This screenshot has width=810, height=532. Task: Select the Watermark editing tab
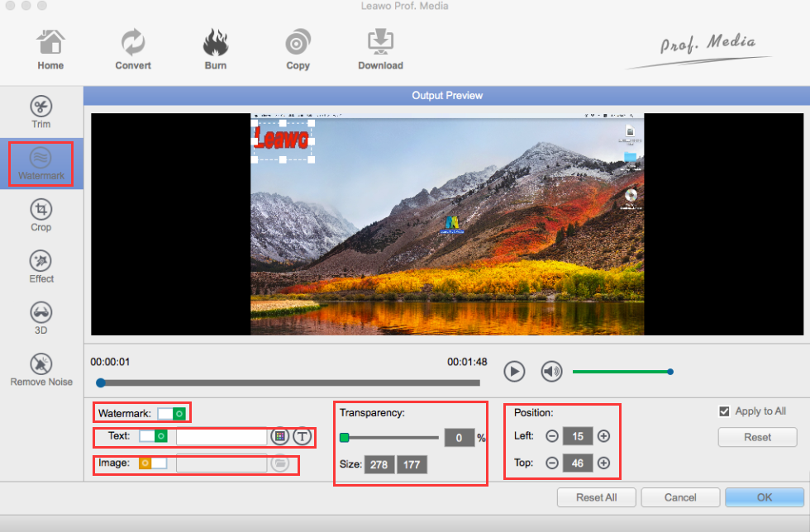(40, 164)
